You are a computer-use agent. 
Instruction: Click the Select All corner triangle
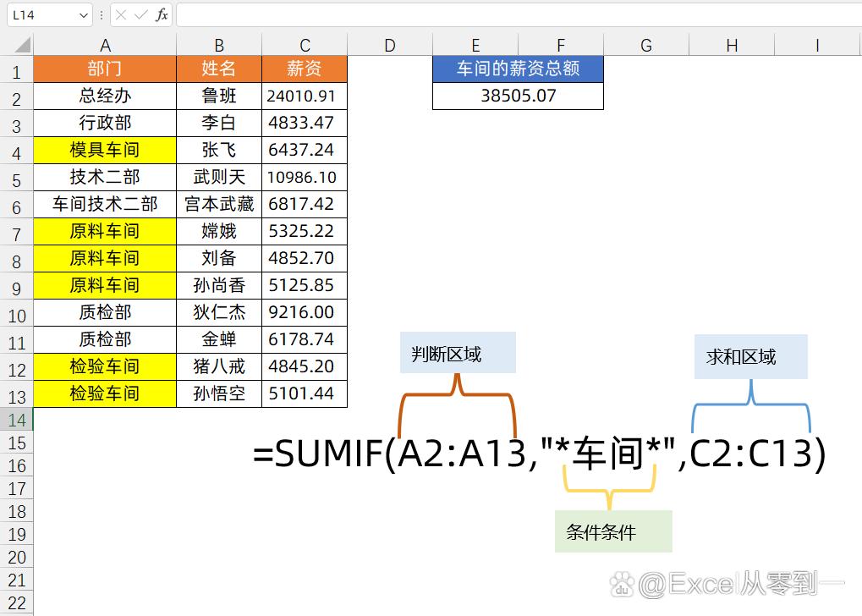[x=22, y=45]
